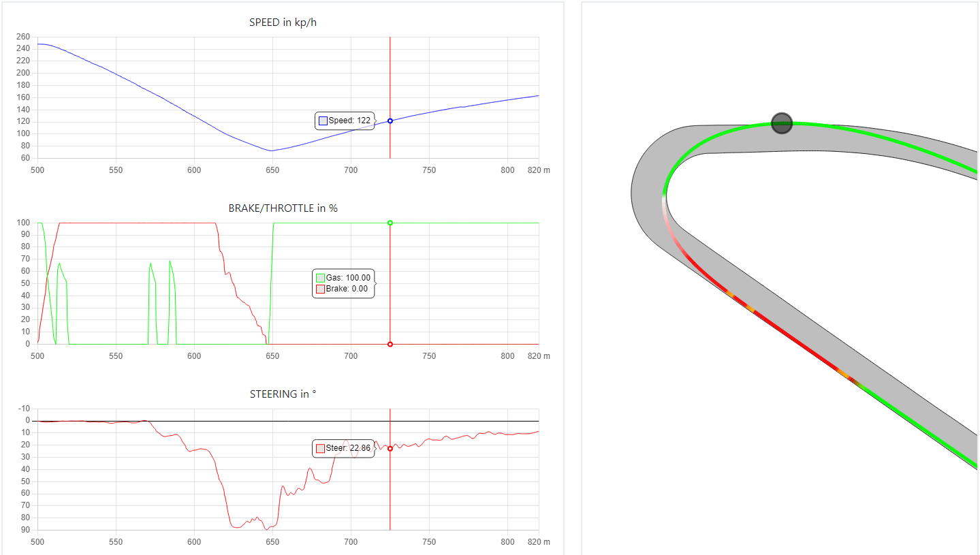Click the "Steer: 22.86" tooltip text
Image resolution: width=980 pixels, height=555 pixels.
[348, 448]
